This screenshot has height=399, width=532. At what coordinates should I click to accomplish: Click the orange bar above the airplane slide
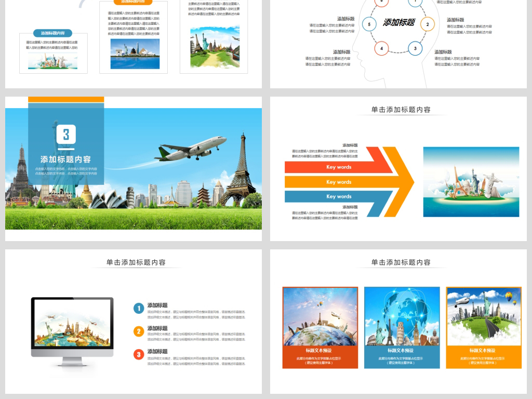coord(66,99)
